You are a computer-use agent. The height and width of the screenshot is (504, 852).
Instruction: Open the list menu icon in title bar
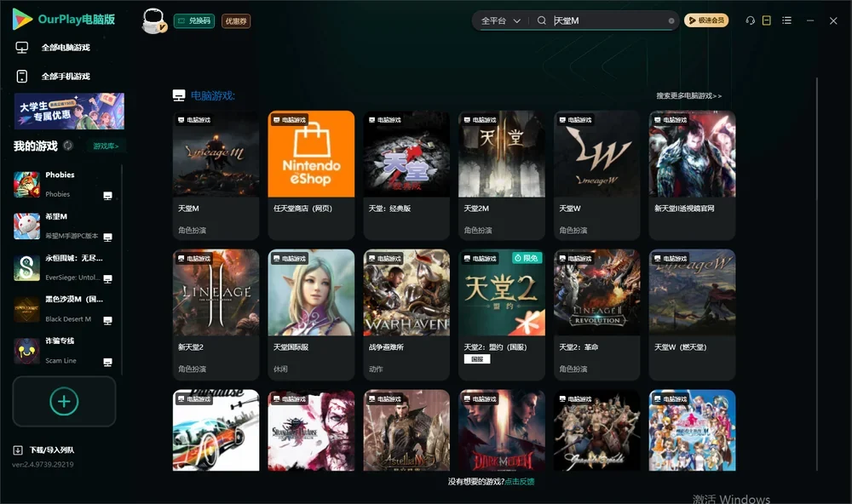(x=786, y=20)
